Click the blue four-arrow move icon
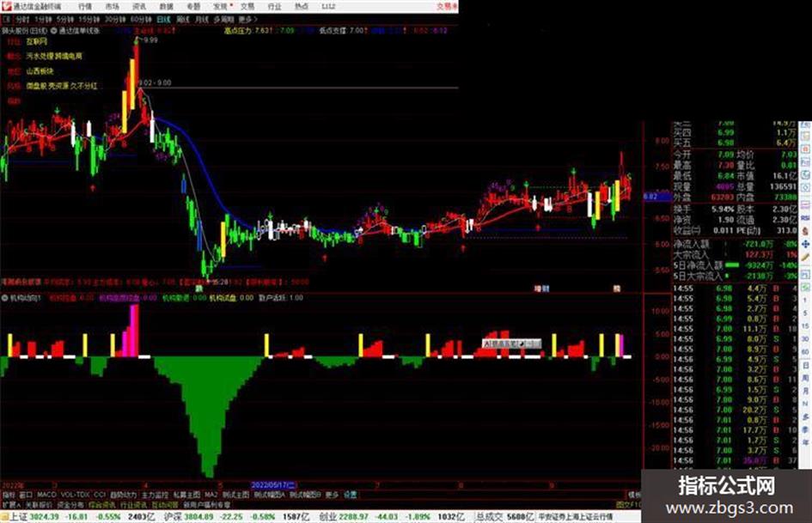This screenshot has height=523, width=812. 805,243
